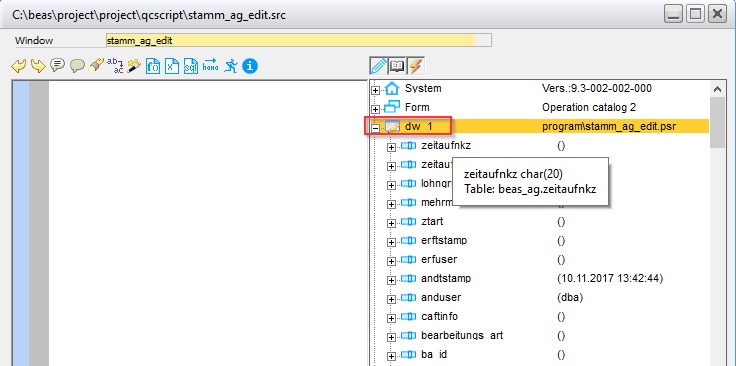This screenshot has height=366, width=736.
Task: Run script with the running man icon
Action: point(230,66)
